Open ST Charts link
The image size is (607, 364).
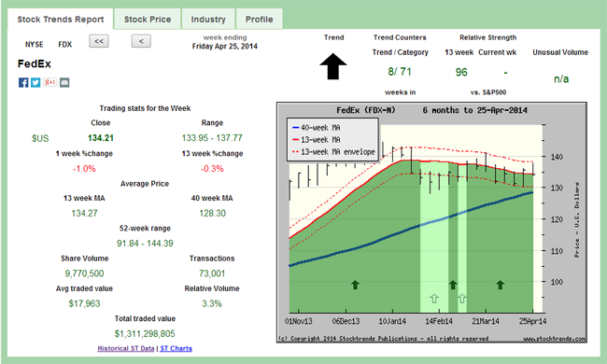[x=176, y=348]
